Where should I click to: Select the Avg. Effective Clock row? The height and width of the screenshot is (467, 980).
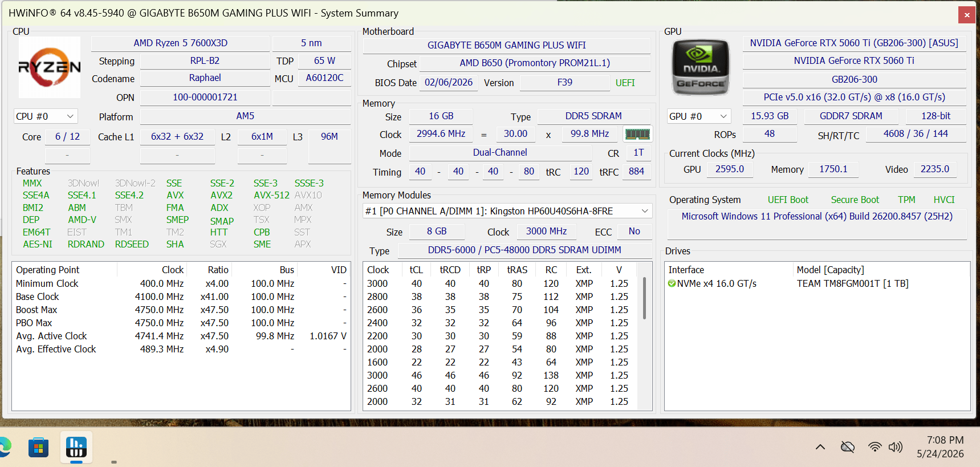coord(181,349)
